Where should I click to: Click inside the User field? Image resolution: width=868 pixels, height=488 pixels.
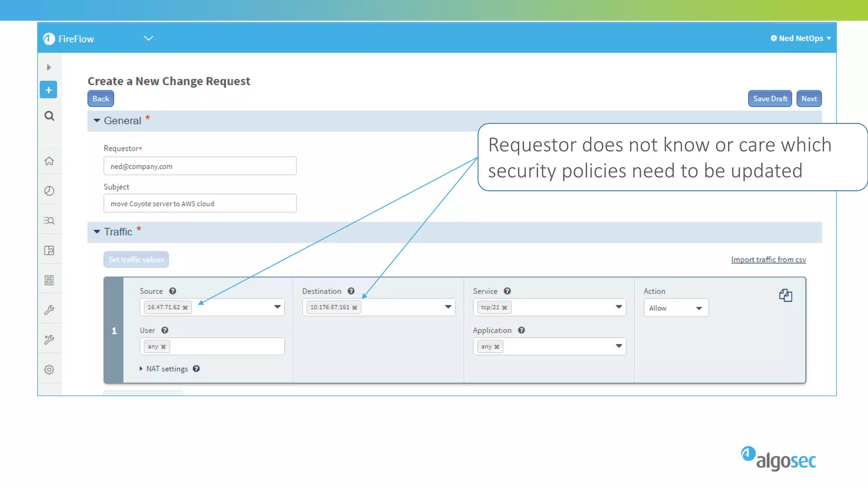212,347
